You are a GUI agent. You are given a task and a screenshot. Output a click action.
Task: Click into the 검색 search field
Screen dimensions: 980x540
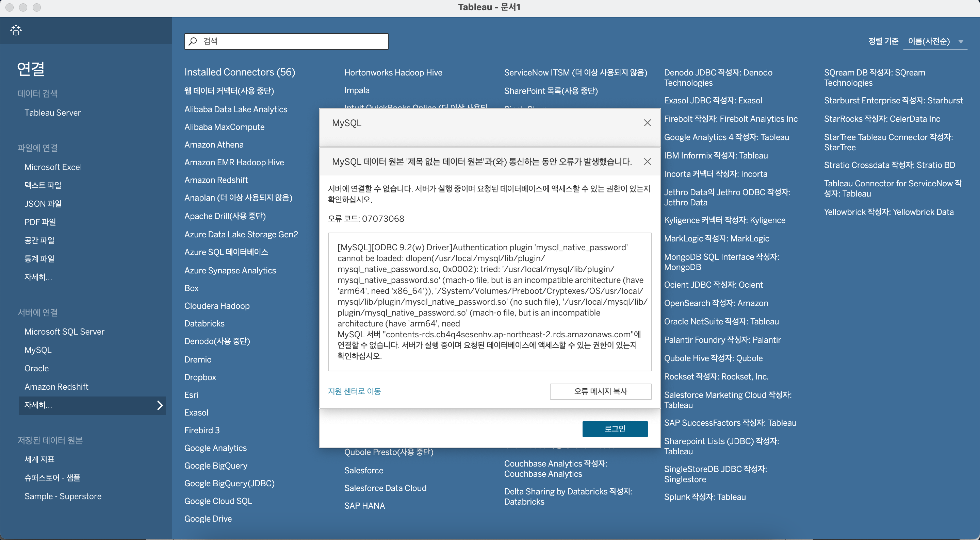(286, 41)
